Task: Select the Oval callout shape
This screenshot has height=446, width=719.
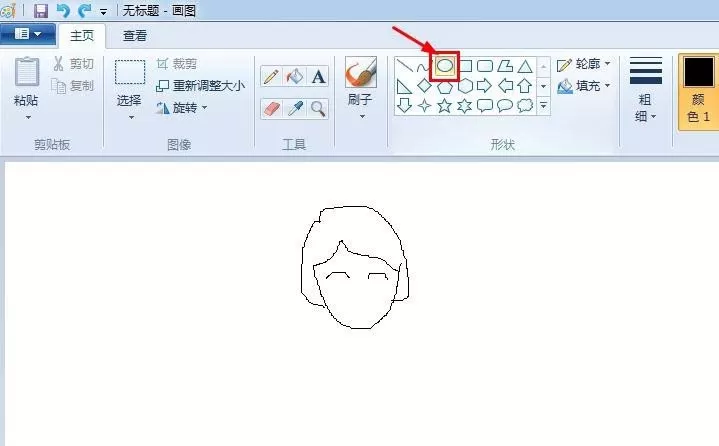Action: (505, 106)
